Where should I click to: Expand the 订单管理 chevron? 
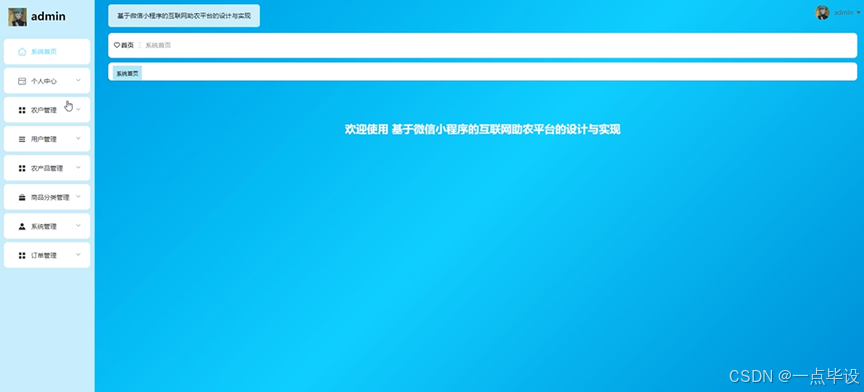coord(78,255)
